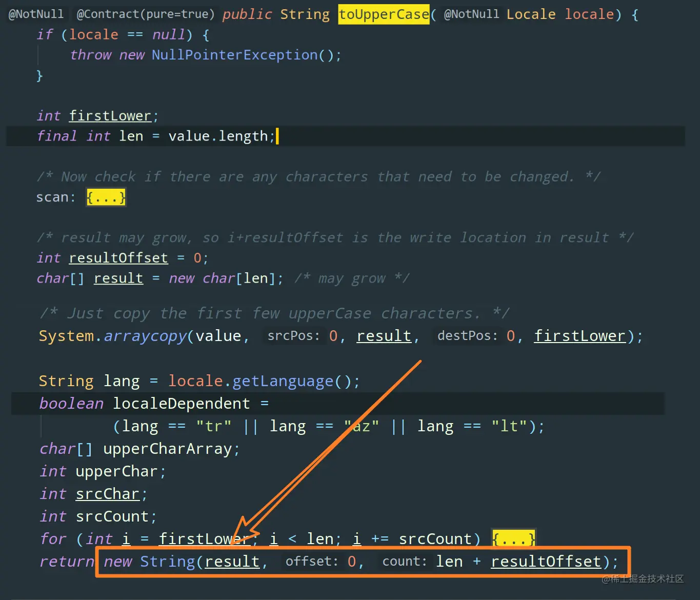700x600 pixels.
Task: Click the "lt" string literal
Action: 509,426
